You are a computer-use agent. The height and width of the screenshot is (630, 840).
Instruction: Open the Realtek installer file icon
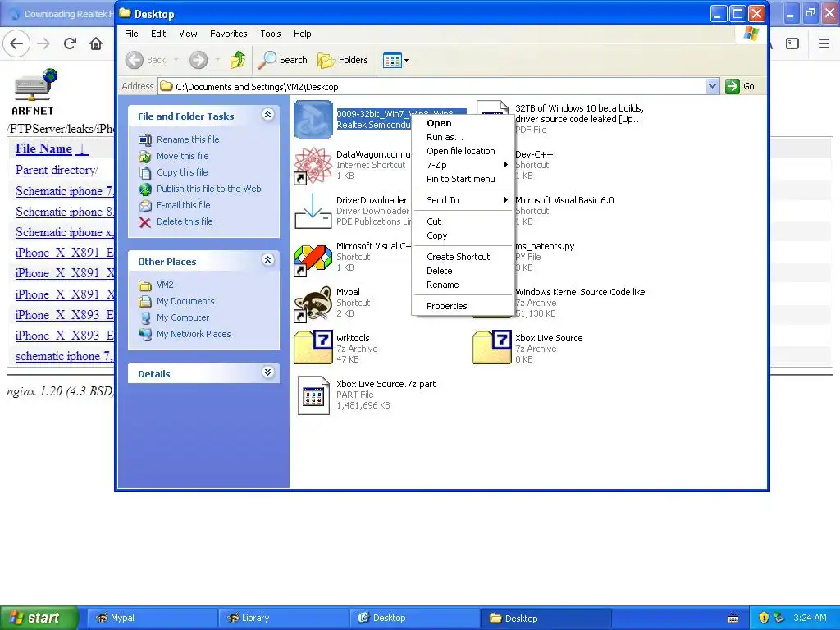tap(313, 120)
